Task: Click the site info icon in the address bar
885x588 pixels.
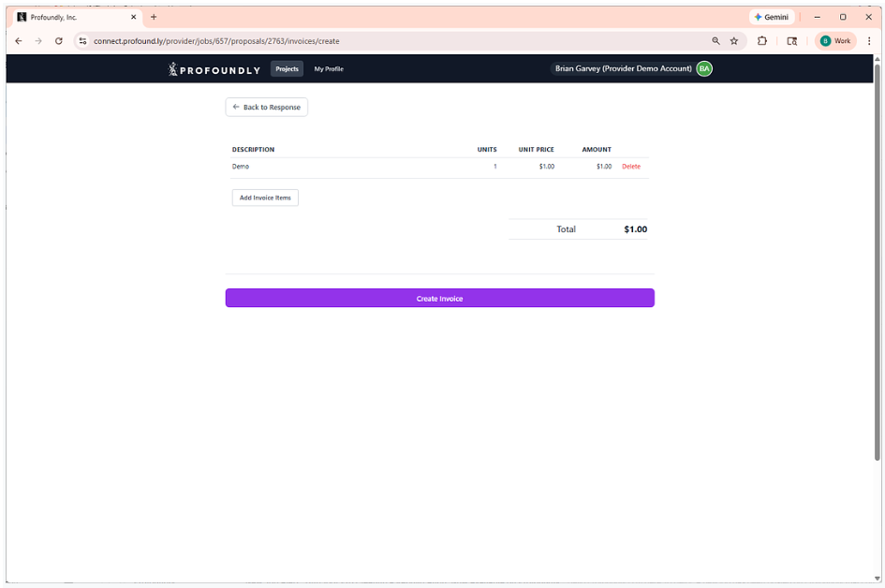Action: pos(82,41)
